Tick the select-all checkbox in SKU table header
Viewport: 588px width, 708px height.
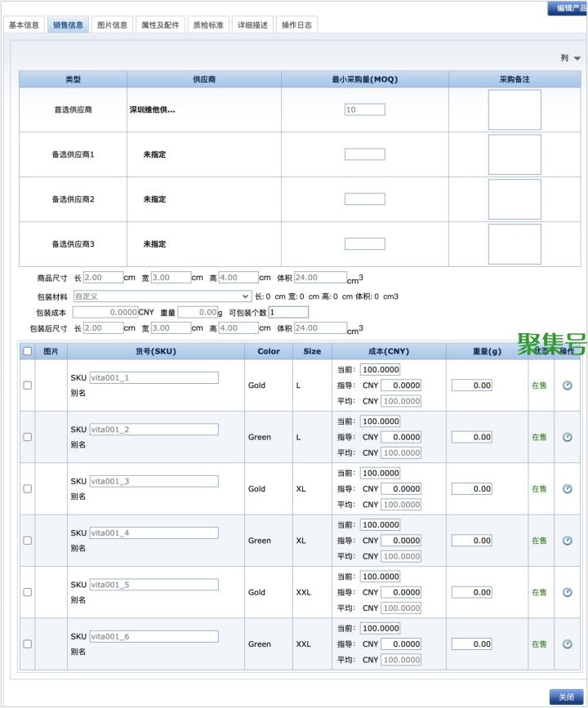point(27,351)
